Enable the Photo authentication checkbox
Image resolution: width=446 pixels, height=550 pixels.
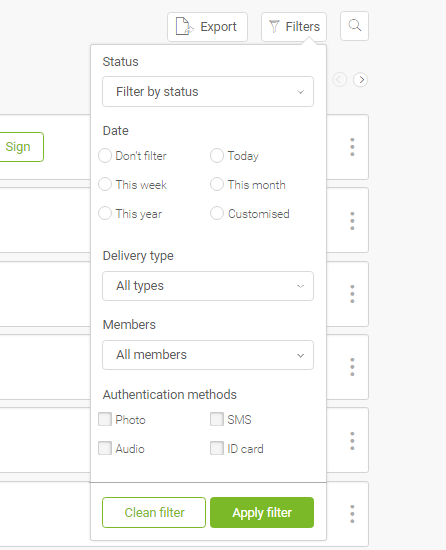point(105,419)
